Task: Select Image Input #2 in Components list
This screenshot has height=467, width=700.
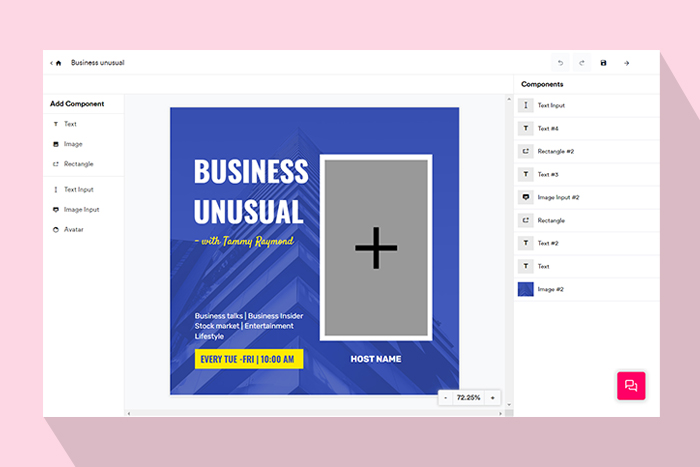Action: [587, 197]
